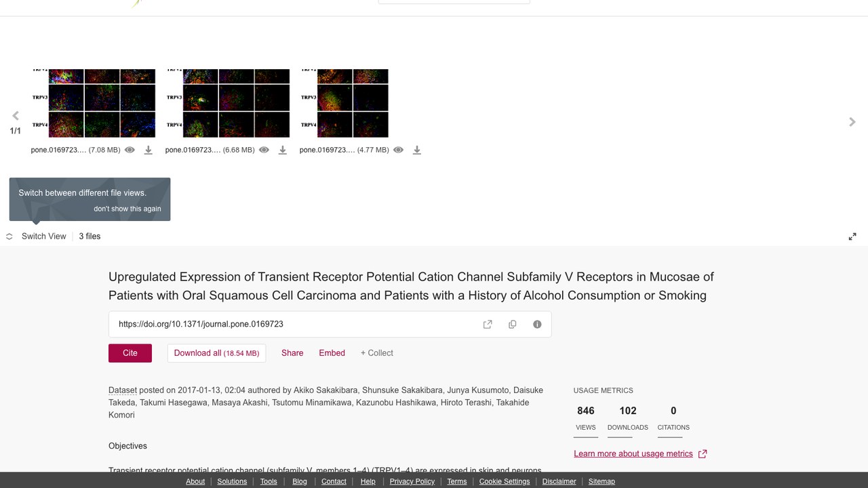Open the fullscreen expand icon
This screenshot has height=488, width=868.
(852, 237)
